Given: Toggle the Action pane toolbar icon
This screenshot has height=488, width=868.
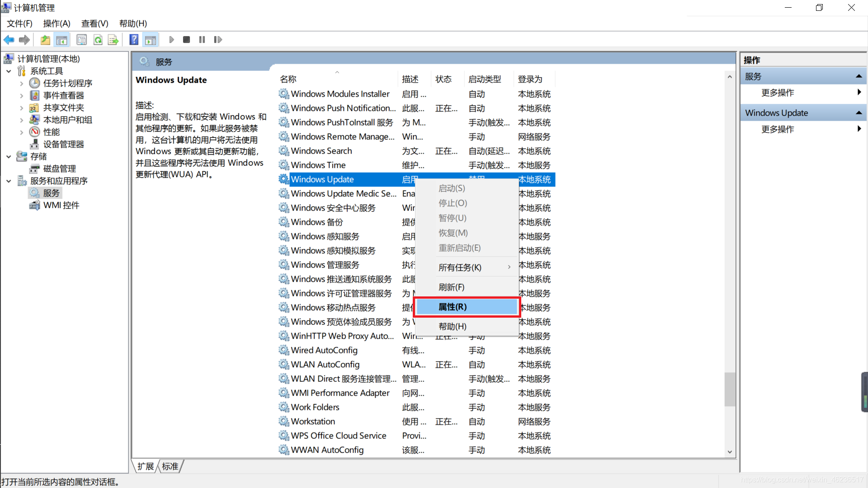Looking at the screenshot, I should tap(151, 40).
